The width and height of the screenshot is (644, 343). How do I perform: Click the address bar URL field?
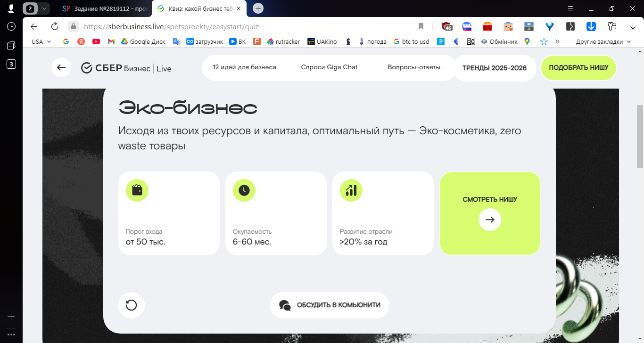coord(245,26)
